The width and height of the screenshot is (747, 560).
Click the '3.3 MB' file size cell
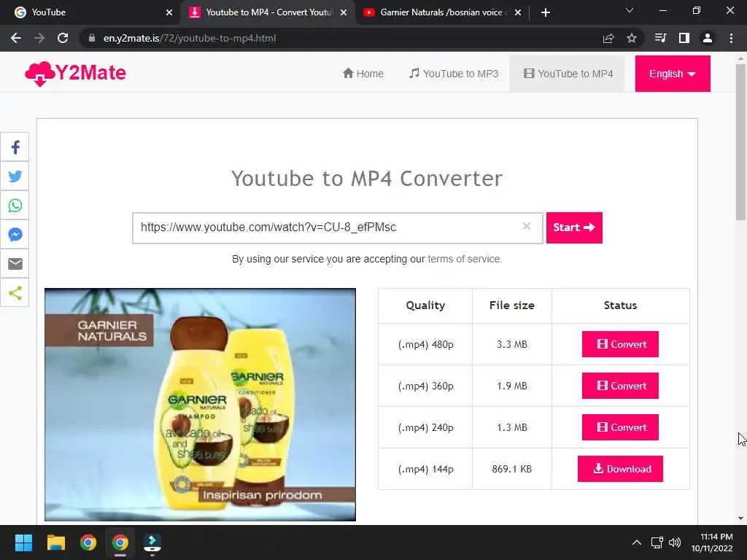point(511,344)
